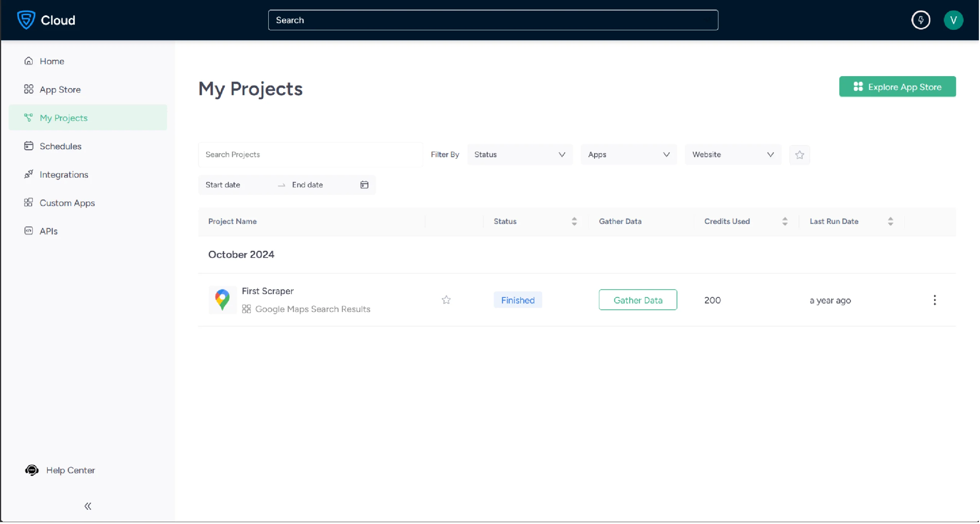Click the Help Center headset icon

(32, 470)
